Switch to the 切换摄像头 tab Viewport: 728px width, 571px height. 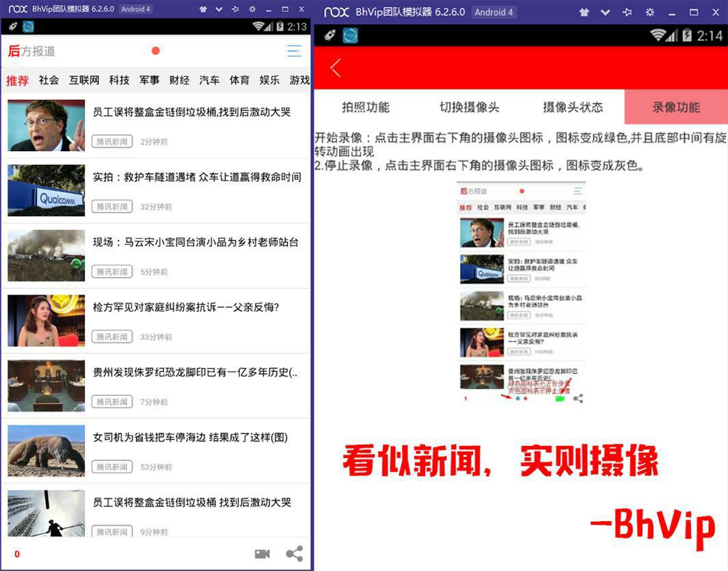[x=470, y=107]
